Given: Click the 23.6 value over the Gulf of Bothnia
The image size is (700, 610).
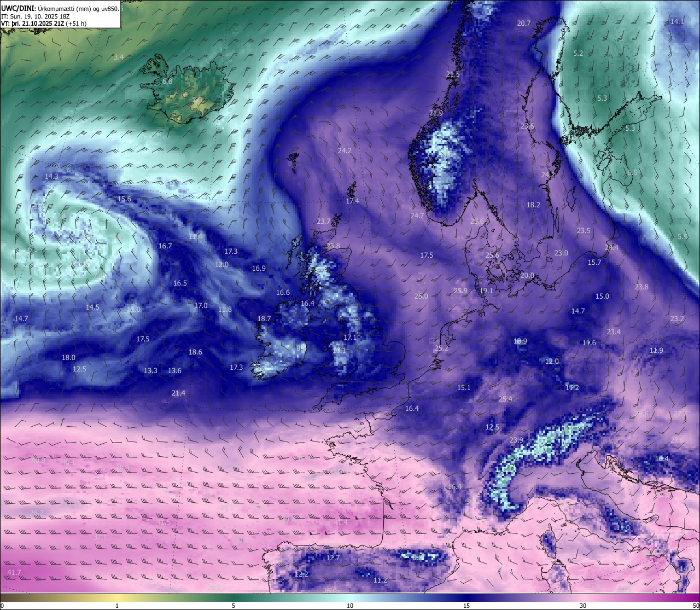Looking at the screenshot, I should (x=527, y=126).
